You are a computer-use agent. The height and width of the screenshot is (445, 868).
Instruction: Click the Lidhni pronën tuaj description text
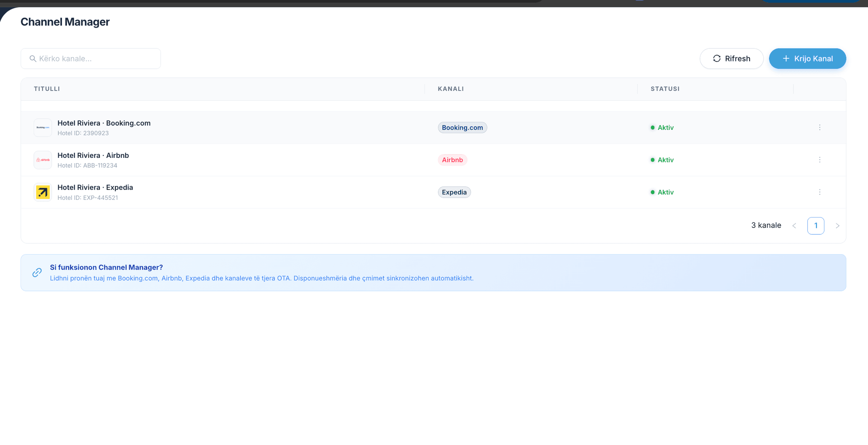(262, 279)
